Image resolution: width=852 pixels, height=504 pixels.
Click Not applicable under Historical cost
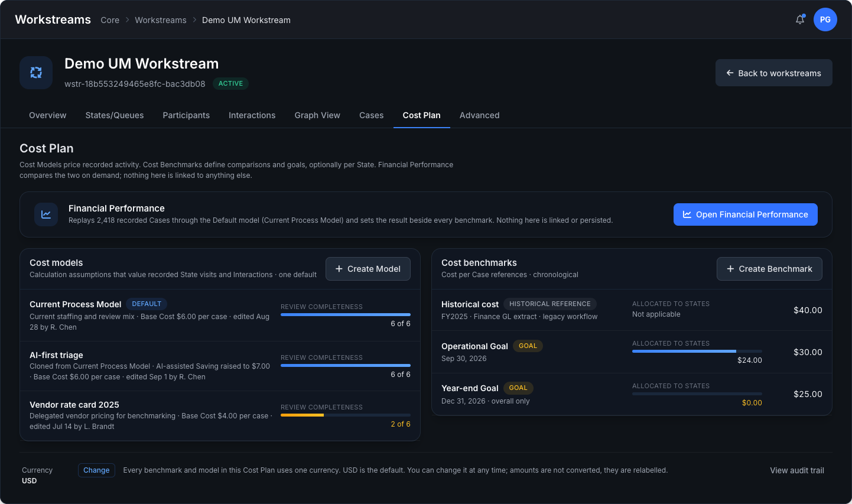656,314
